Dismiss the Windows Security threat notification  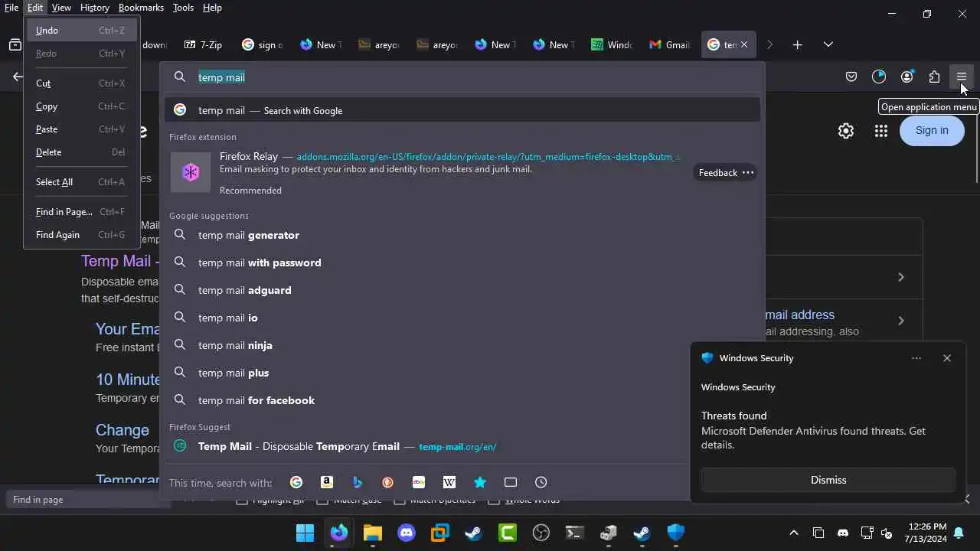click(x=828, y=480)
